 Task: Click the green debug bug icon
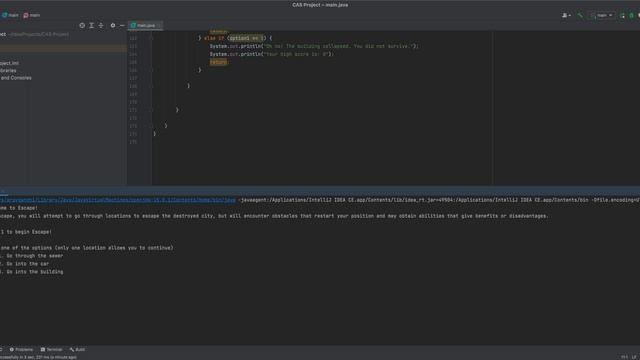point(631,16)
